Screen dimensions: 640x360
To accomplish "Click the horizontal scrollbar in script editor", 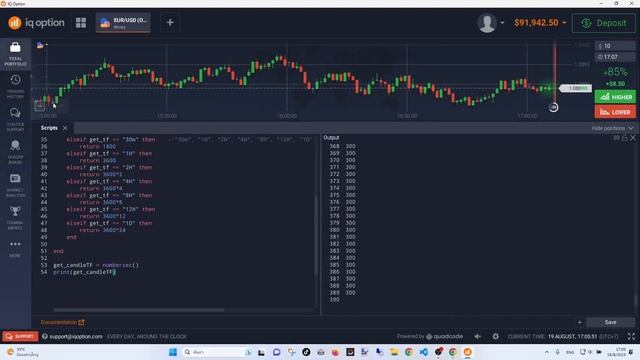I will 139,310.
